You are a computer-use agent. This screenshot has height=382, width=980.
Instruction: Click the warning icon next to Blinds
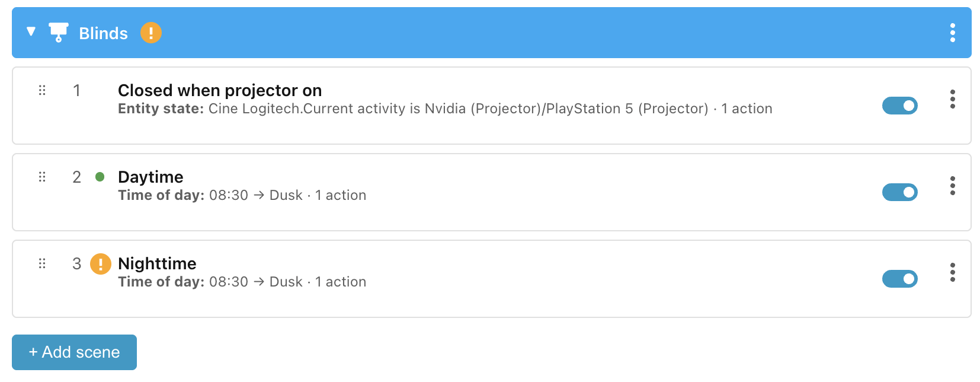(151, 33)
